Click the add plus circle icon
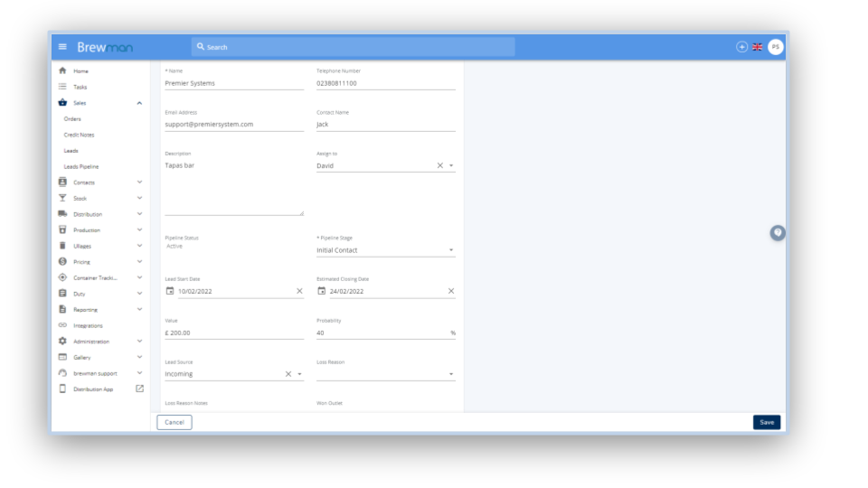The width and height of the screenshot is (868, 488). coord(741,47)
